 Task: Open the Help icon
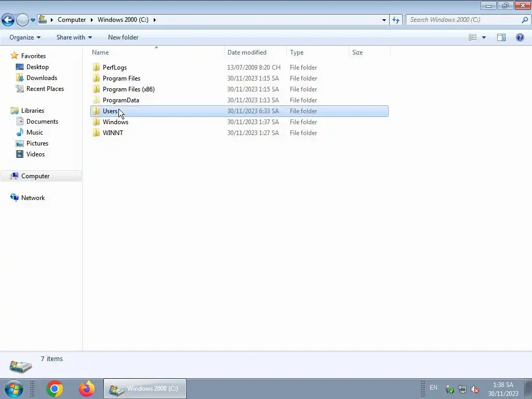520,37
